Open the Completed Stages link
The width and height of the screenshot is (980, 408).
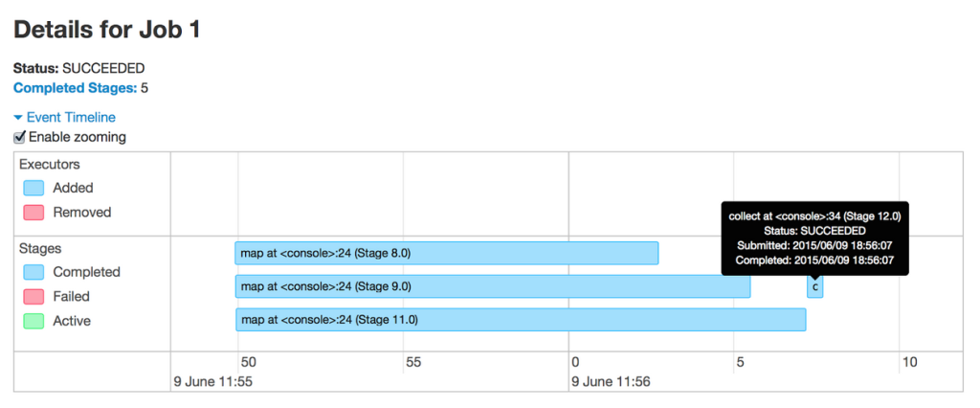click(x=75, y=88)
